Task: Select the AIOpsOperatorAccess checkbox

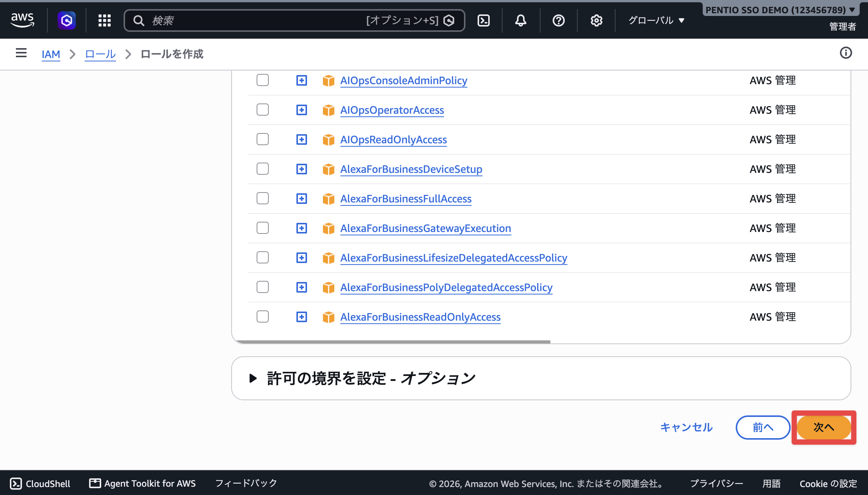Action: coord(263,110)
